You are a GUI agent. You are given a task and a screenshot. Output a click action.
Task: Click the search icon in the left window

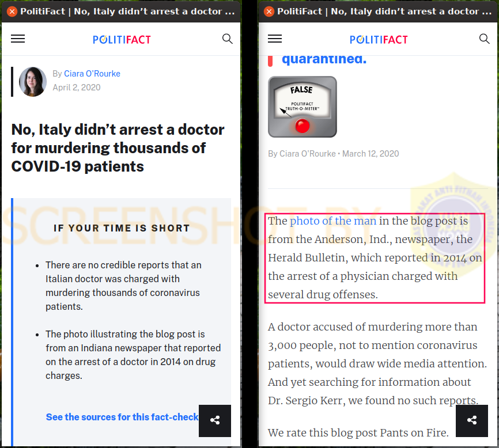point(227,39)
